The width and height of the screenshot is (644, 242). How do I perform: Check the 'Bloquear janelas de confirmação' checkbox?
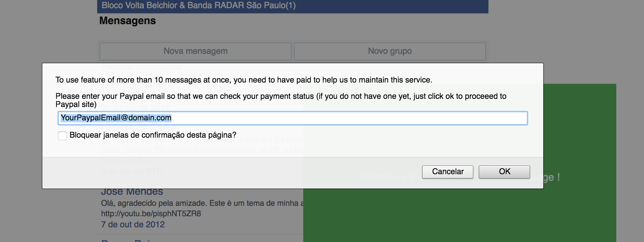[62, 136]
